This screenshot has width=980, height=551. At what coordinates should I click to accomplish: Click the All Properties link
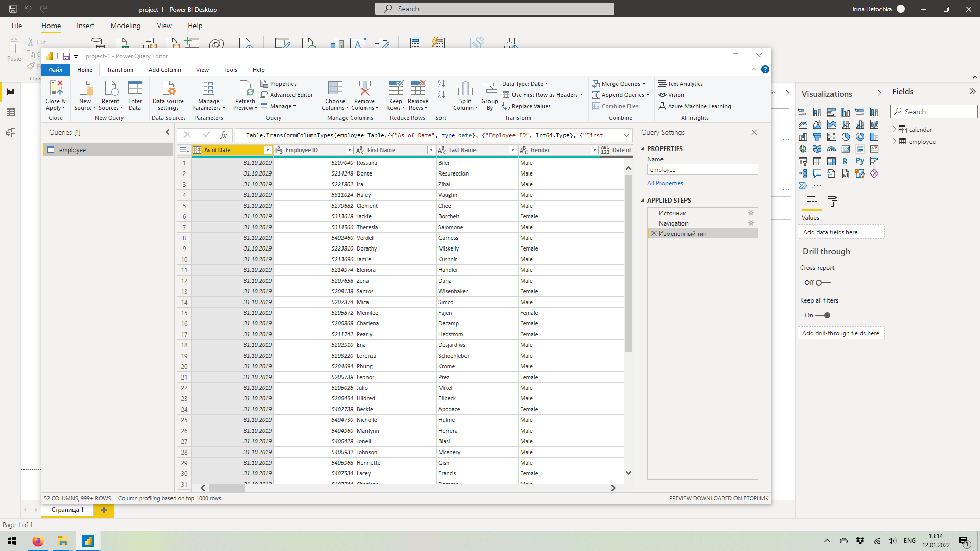pos(665,183)
